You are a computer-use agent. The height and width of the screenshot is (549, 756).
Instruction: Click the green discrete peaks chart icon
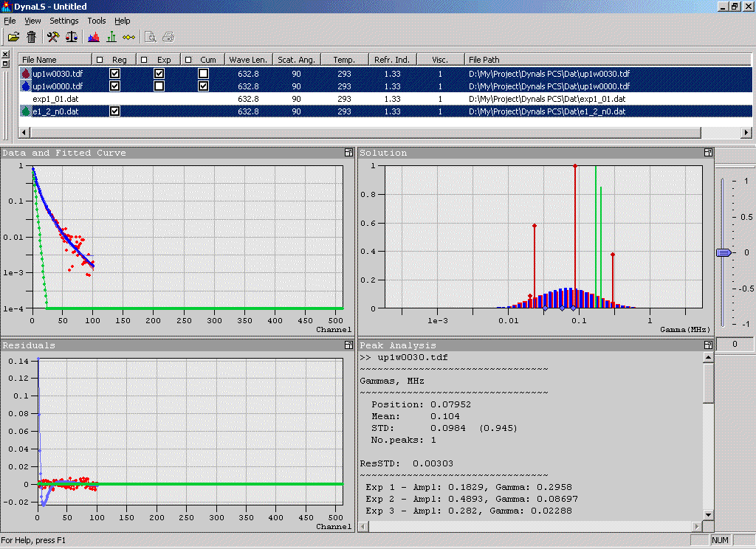111,37
